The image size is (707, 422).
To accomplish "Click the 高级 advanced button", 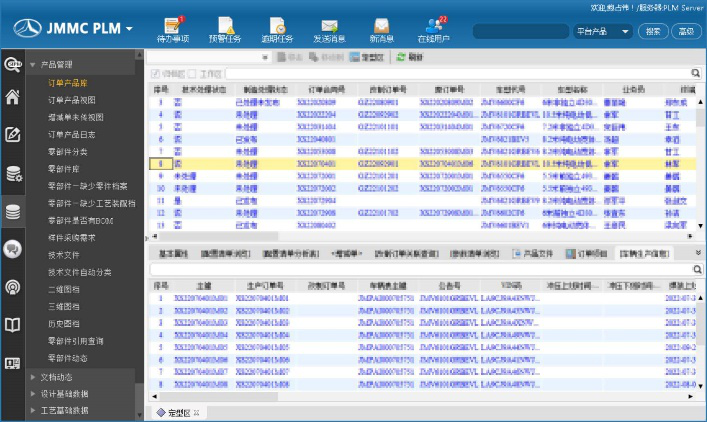I will click(685, 31).
